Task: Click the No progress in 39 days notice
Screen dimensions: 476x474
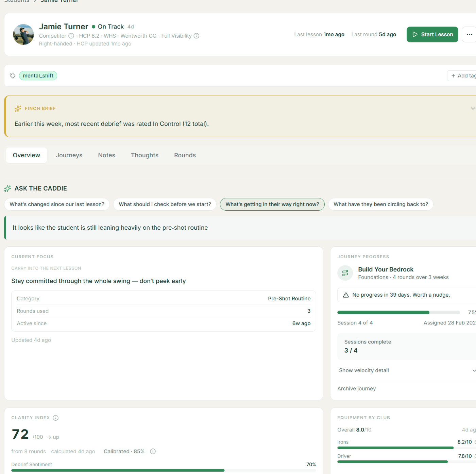Action: tap(407, 295)
